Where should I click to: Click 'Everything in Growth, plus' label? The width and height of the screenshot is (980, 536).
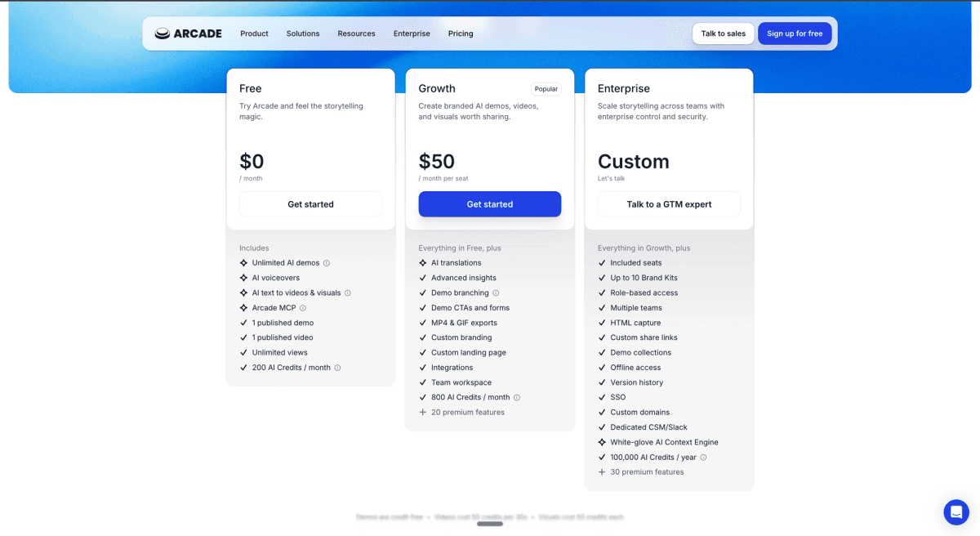644,248
